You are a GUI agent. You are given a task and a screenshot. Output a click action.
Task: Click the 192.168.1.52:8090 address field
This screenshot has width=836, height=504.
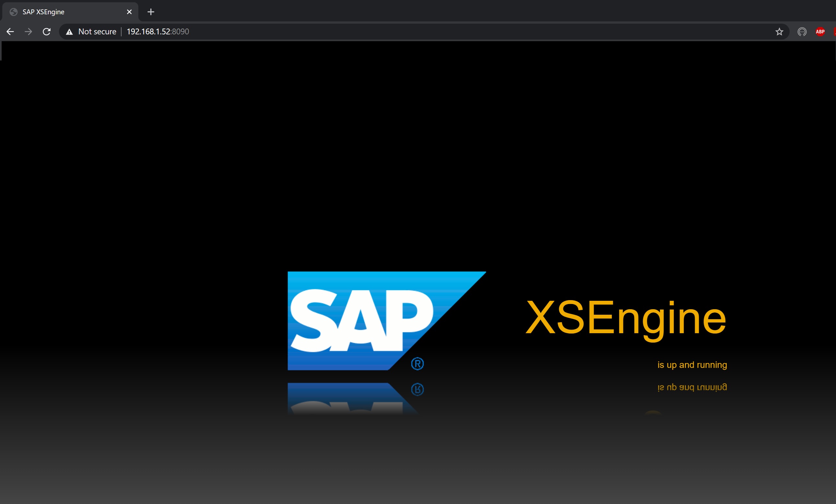pos(158,31)
